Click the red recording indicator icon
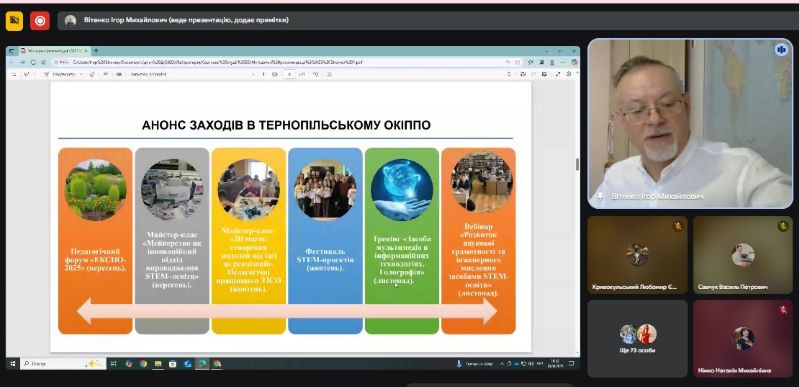This screenshot has height=387, width=799. (40, 21)
